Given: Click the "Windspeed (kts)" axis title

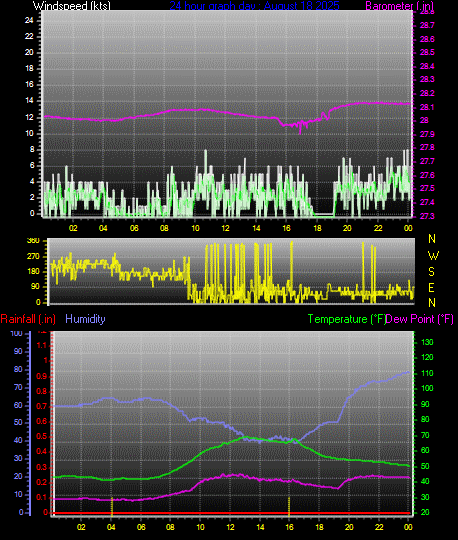Looking at the screenshot, I should [x=72, y=6].
